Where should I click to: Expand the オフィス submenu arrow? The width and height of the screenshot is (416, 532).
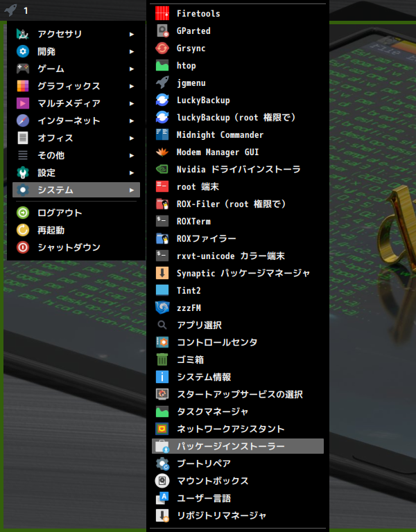tap(132, 138)
